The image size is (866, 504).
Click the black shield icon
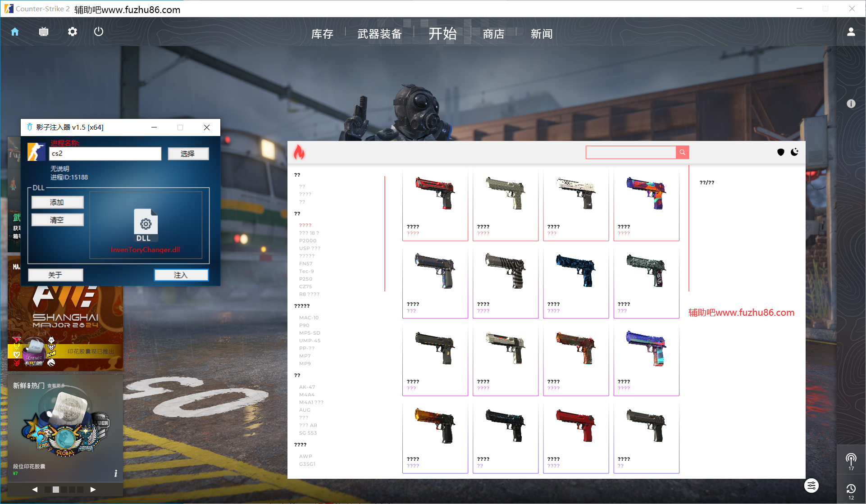coord(781,152)
